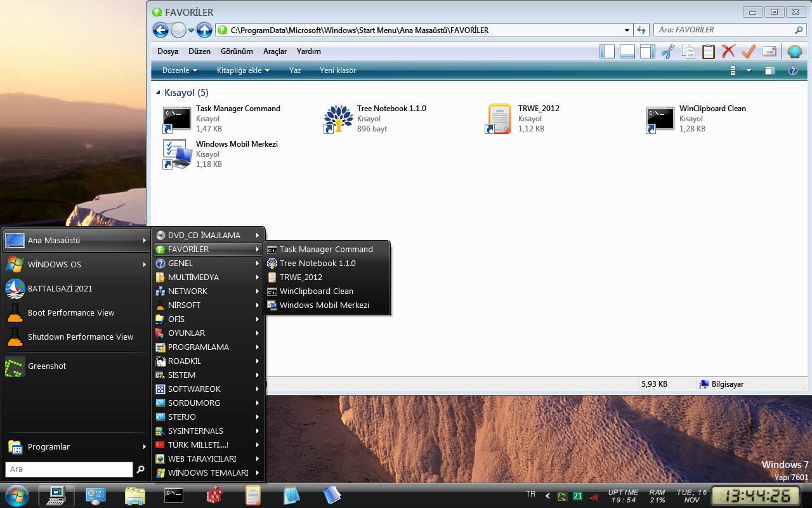The image size is (812, 508).
Task: Click the red X Delete icon
Action: click(x=728, y=51)
